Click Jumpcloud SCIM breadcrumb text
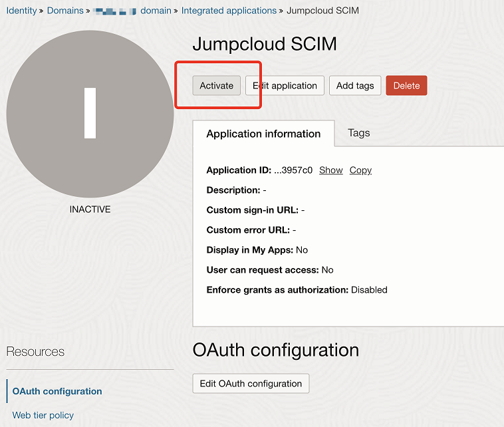504x427 pixels. pyautogui.click(x=322, y=11)
